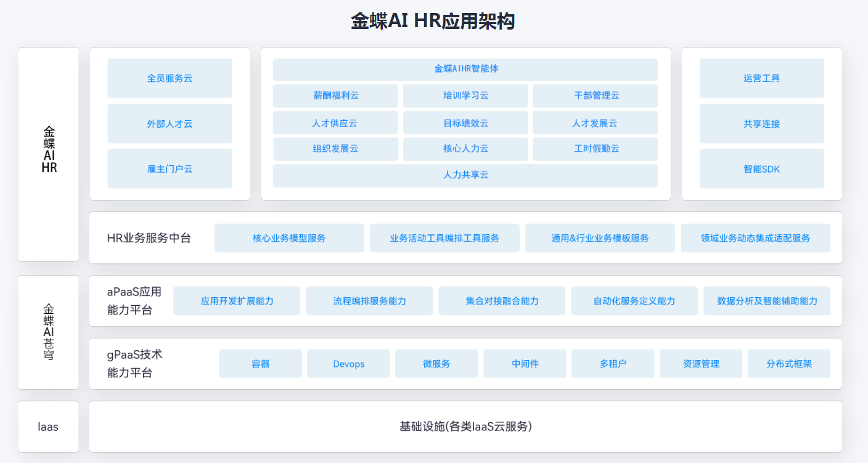This screenshot has width=868, height=463.
Task: Click the 基础设施(各类IaaS云服务) bar
Action: pyautogui.click(x=465, y=427)
